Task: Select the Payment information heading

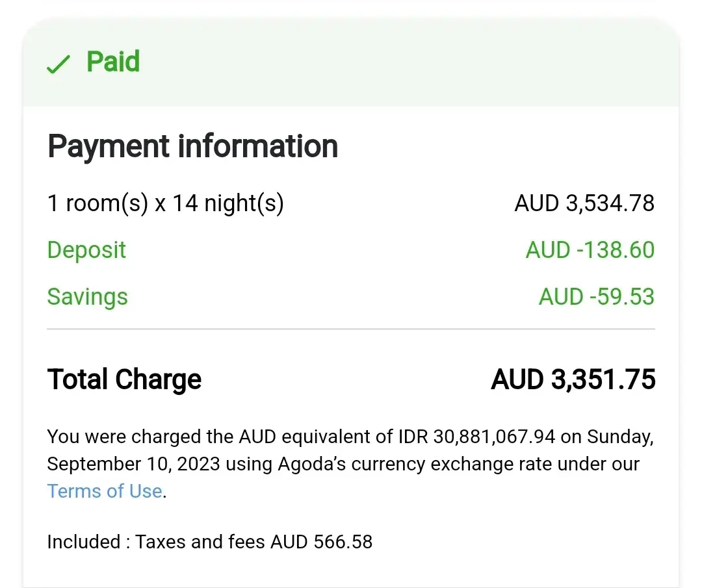Action: [192, 146]
